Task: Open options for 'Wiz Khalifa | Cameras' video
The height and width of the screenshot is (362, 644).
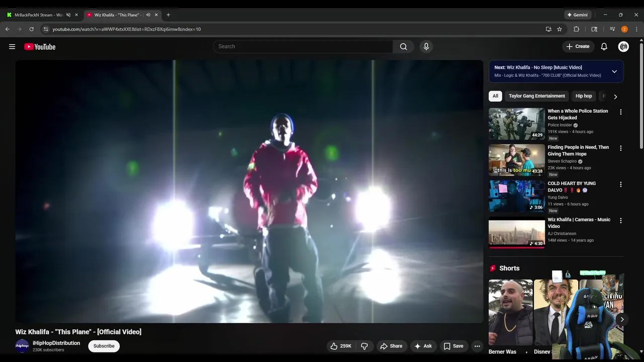Action: pos(620,221)
